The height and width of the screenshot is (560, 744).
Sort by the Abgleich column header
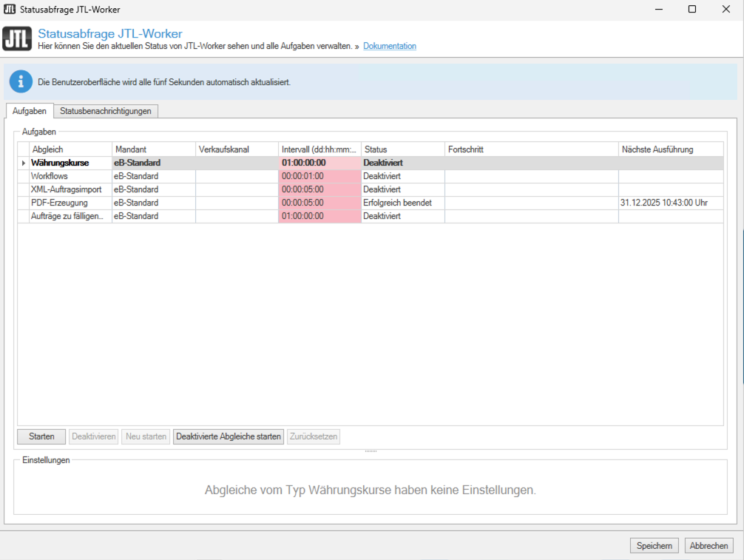pyautogui.click(x=70, y=149)
